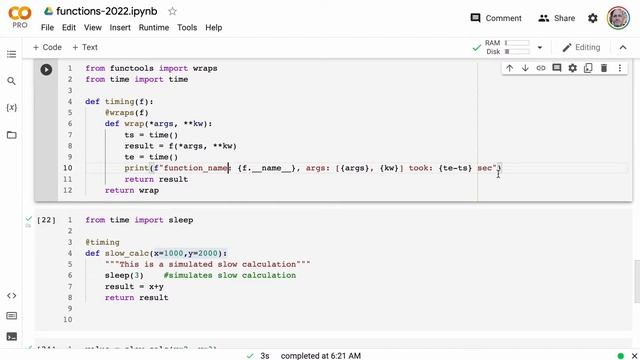Click the 'result = x+y' line
Viewport: 640px width, 360px height.
tap(134, 287)
